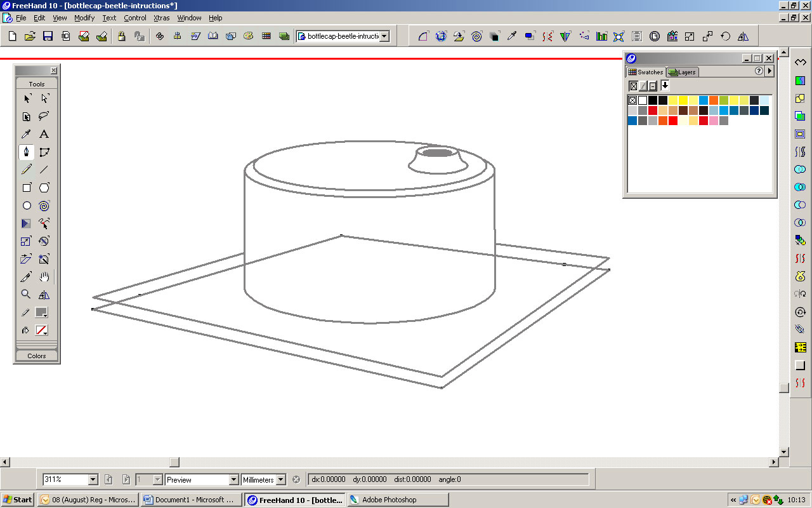The height and width of the screenshot is (508, 812).
Task: Pick the Spiral tool
Action: [x=44, y=205]
